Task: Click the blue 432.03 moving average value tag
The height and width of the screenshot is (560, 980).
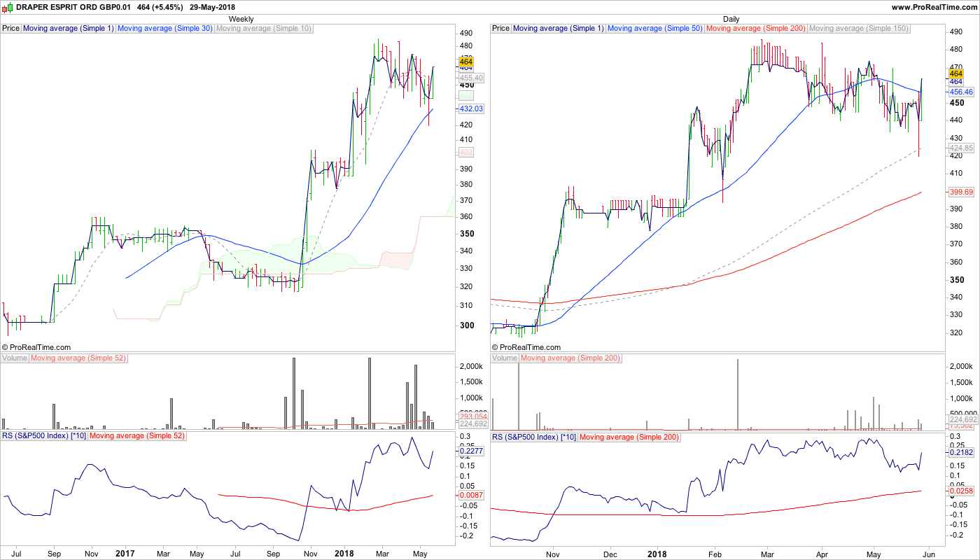Action: pyautogui.click(x=472, y=109)
